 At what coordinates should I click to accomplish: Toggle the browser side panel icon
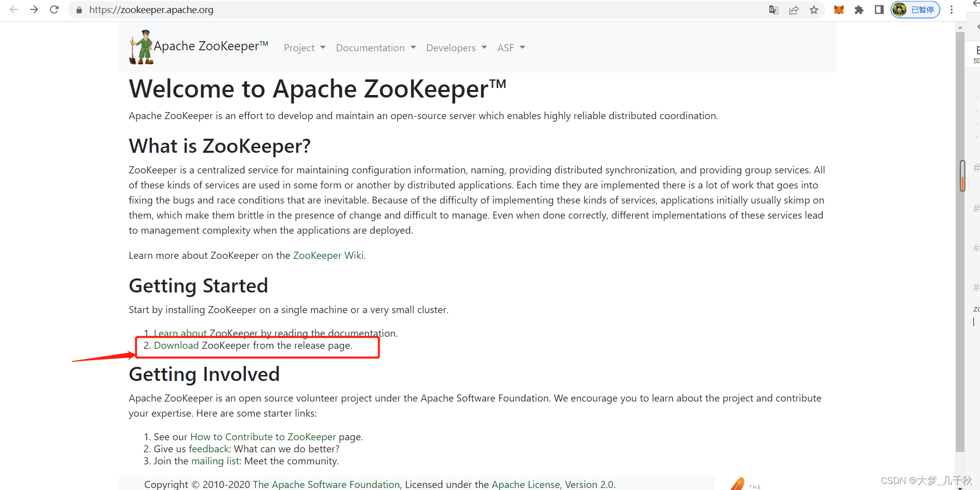click(x=879, y=10)
